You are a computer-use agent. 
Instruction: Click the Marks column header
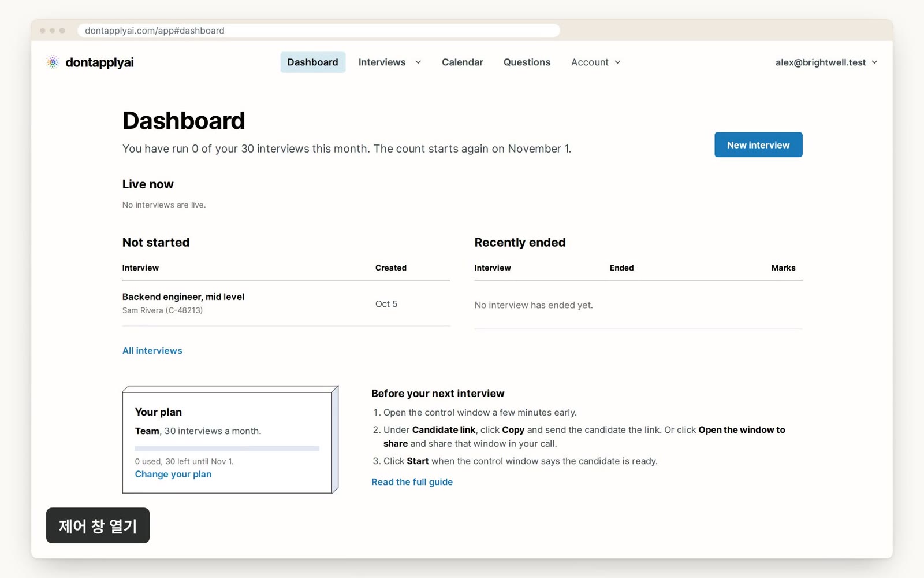[783, 268]
